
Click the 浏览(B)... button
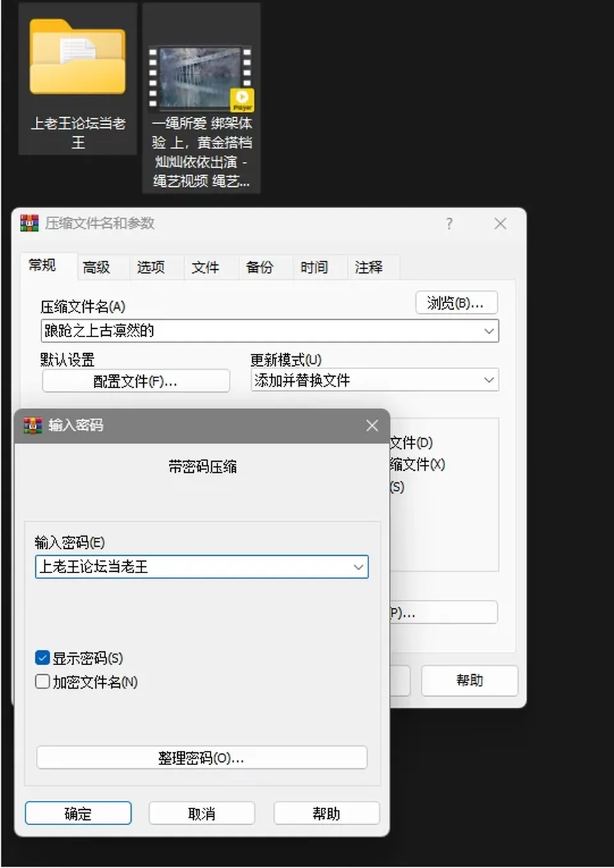pyautogui.click(x=457, y=303)
